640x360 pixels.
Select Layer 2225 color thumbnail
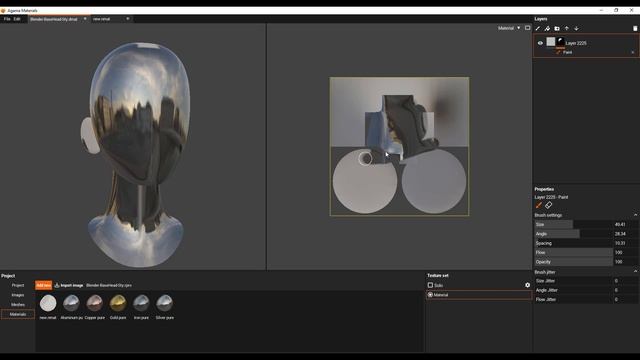pyautogui.click(x=551, y=42)
